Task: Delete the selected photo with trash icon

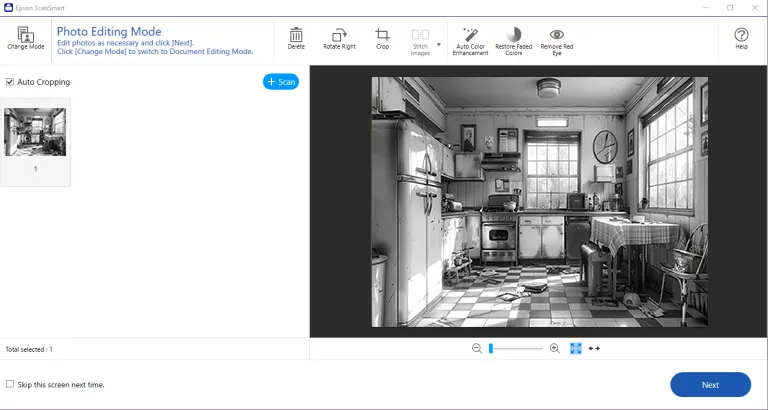Action: (x=296, y=39)
